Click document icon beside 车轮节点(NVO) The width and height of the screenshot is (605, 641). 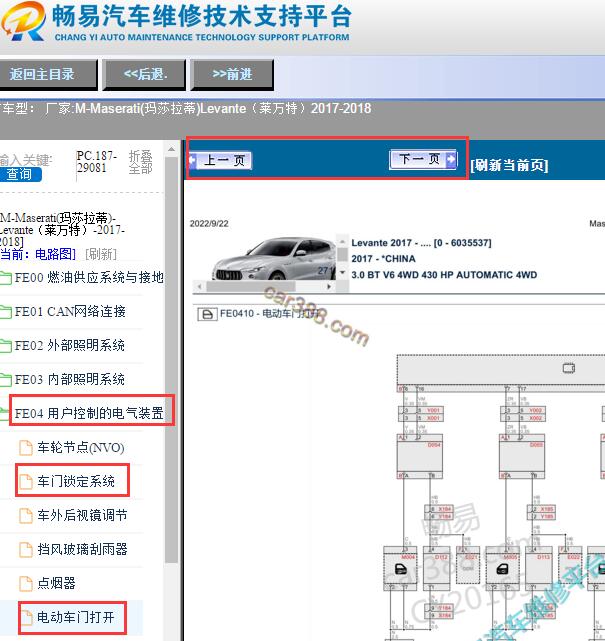[x=26, y=448]
